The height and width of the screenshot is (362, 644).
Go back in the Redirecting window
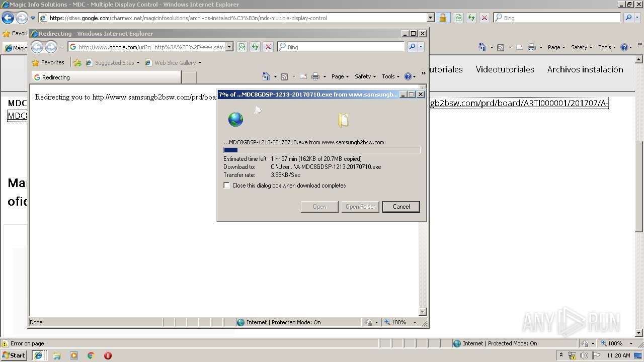point(37,47)
